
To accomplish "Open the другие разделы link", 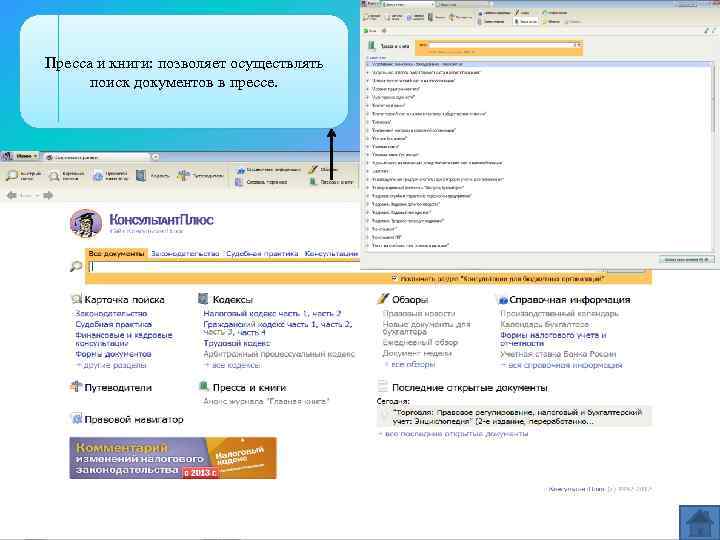I will point(111,365).
